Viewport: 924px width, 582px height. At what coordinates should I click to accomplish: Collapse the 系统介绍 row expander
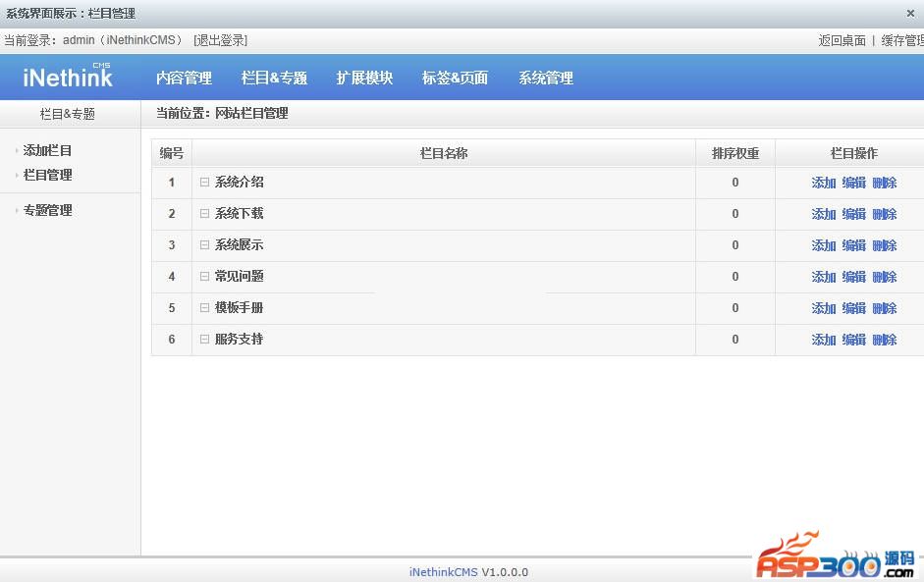(x=204, y=182)
